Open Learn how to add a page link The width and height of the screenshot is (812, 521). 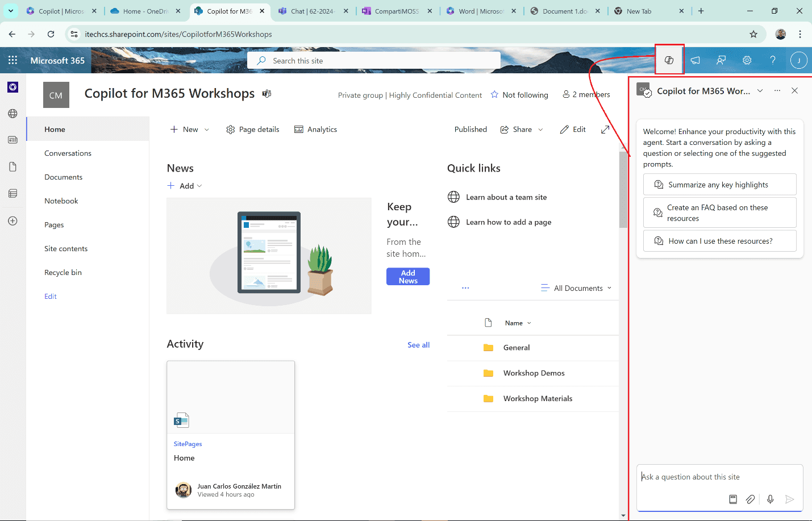(509, 222)
